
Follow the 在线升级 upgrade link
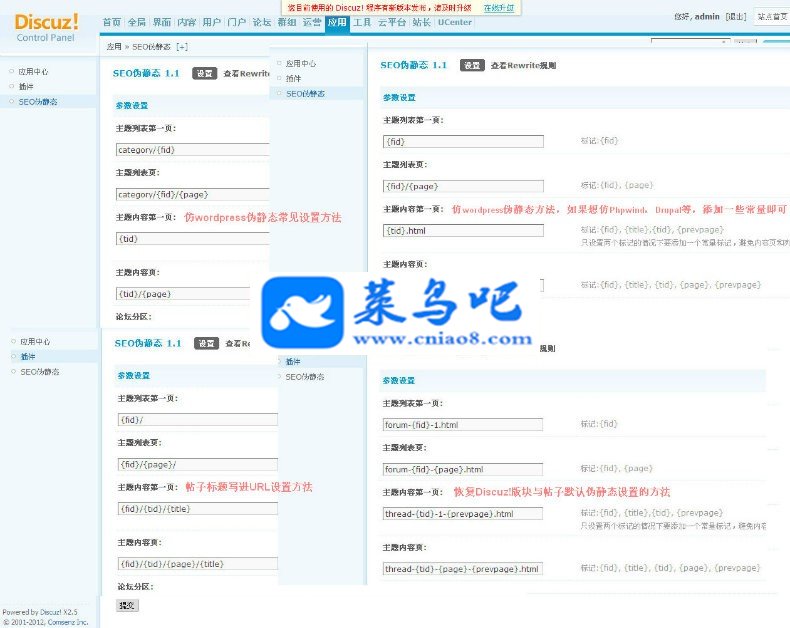point(499,8)
